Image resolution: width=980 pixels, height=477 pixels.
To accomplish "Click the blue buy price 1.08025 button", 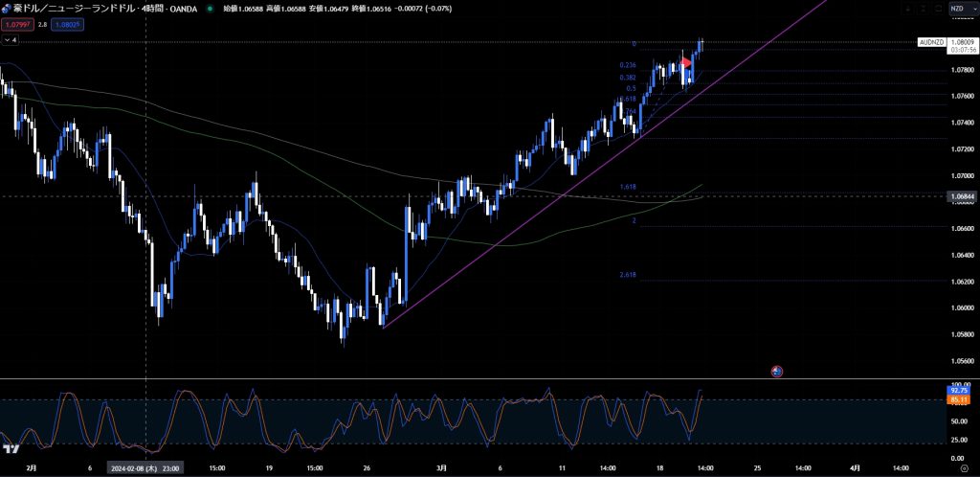I will pos(69,24).
